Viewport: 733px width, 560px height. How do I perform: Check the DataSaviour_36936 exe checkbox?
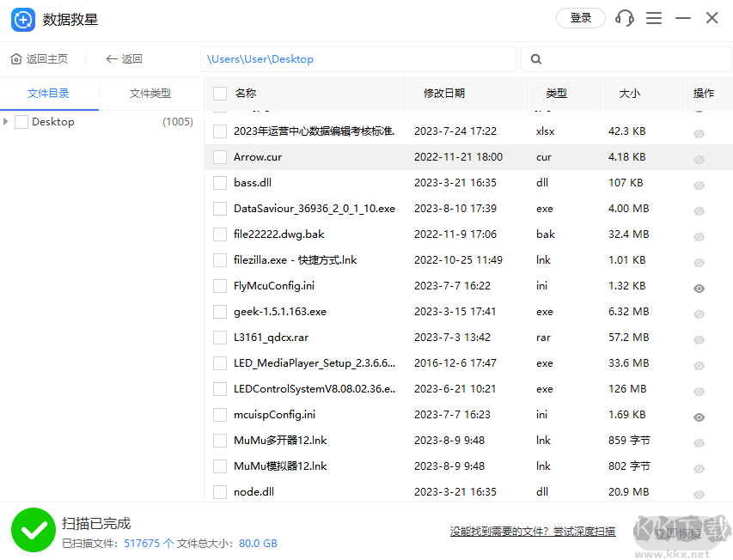tap(219, 208)
